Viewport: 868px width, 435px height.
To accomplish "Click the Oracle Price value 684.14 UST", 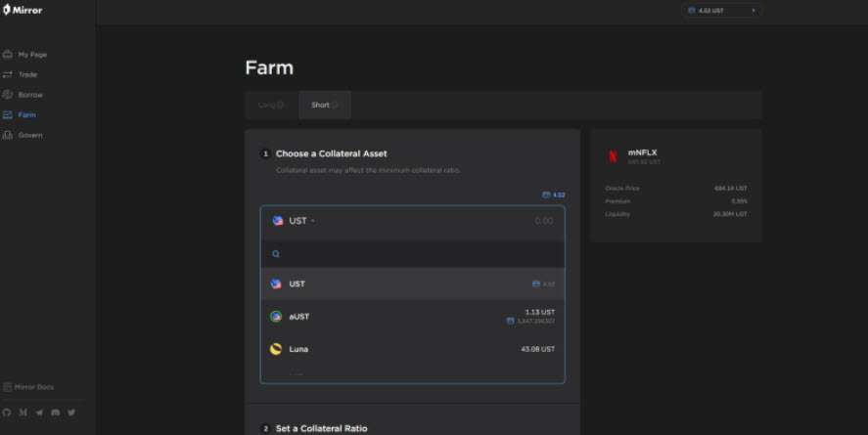I will tap(731, 189).
